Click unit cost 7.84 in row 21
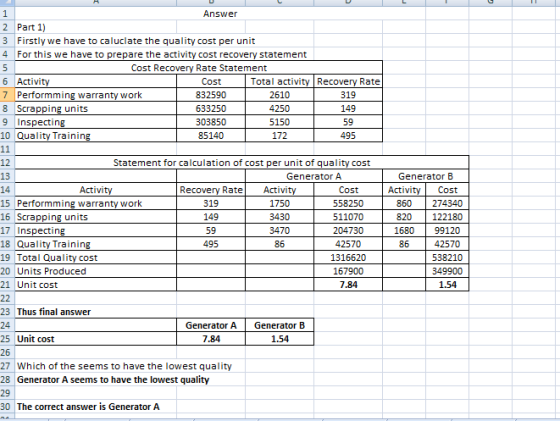 point(348,285)
